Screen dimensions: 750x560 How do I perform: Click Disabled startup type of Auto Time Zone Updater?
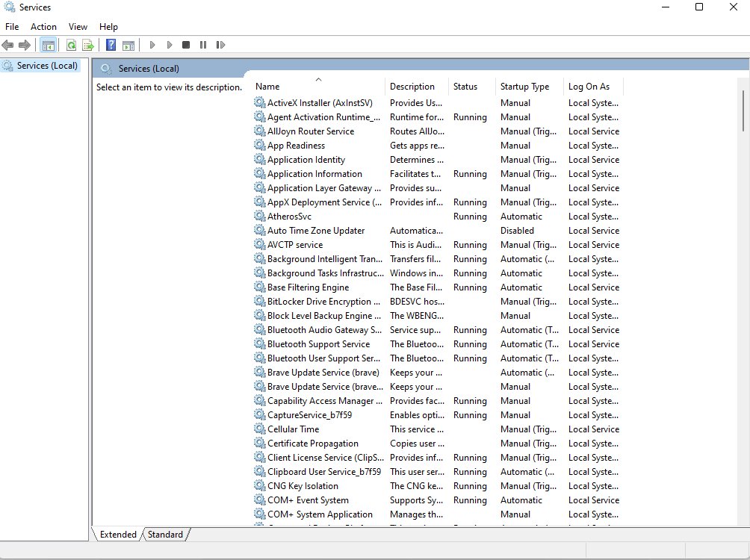click(x=517, y=231)
